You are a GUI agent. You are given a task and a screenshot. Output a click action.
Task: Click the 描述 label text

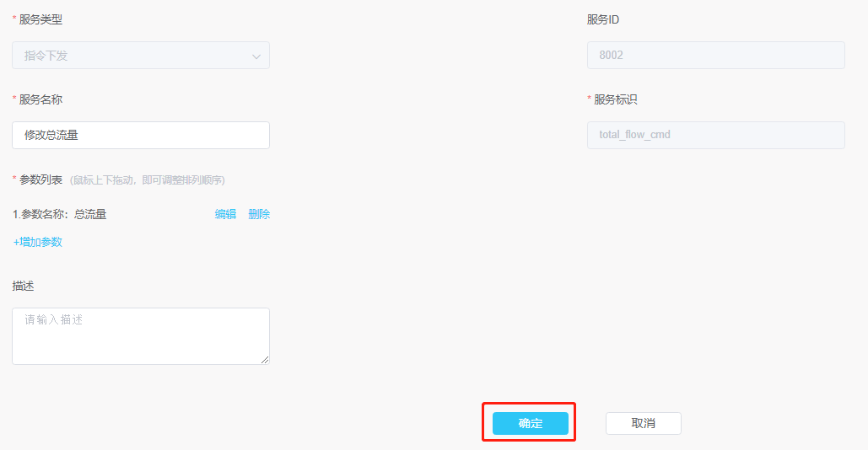[24, 287]
